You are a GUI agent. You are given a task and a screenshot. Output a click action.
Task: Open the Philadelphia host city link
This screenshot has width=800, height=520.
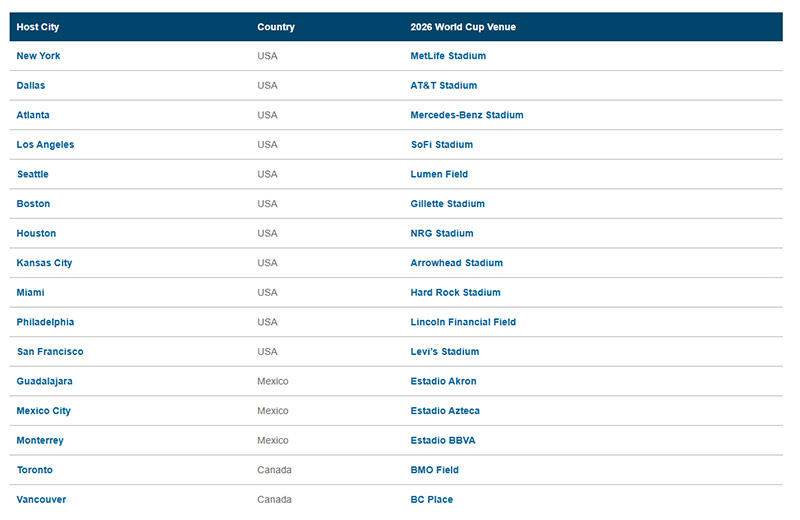click(45, 322)
